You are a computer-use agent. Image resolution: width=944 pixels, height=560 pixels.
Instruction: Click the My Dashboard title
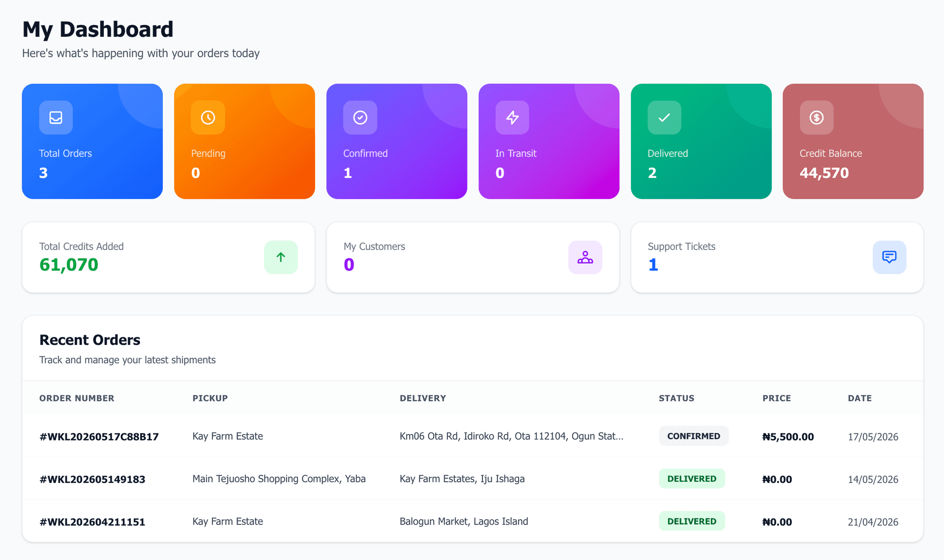point(98,29)
